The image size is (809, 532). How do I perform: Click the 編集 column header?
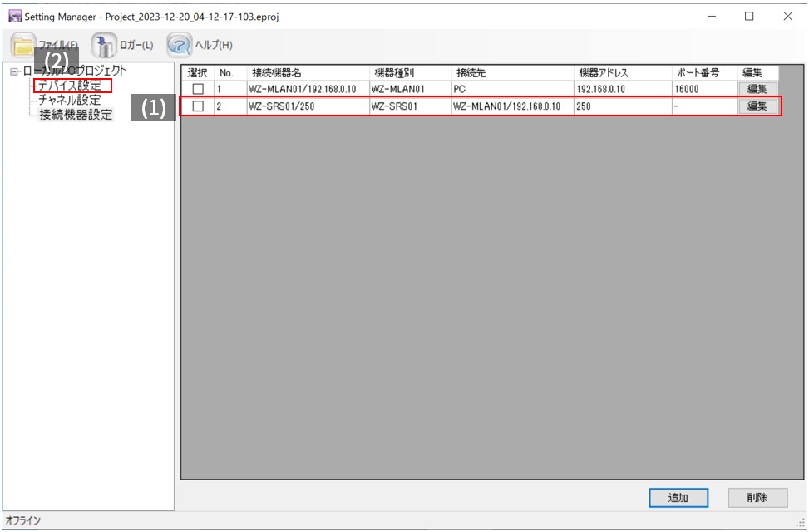pos(757,73)
